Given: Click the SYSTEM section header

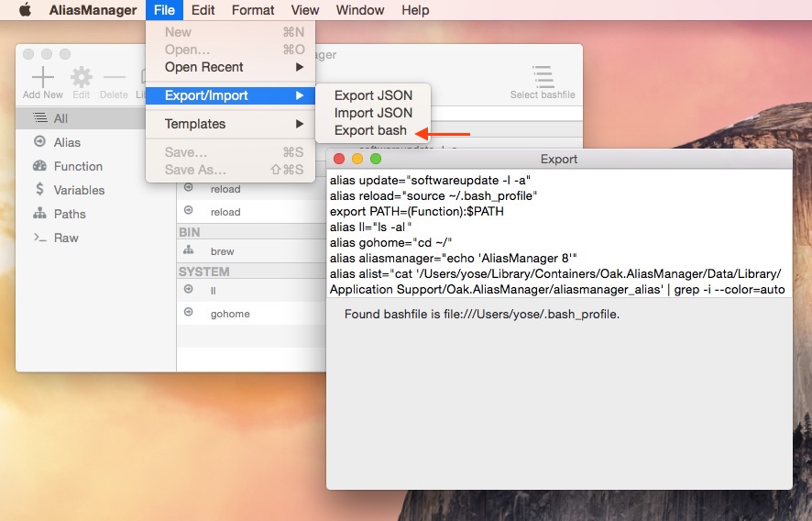Looking at the screenshot, I should coord(252,272).
